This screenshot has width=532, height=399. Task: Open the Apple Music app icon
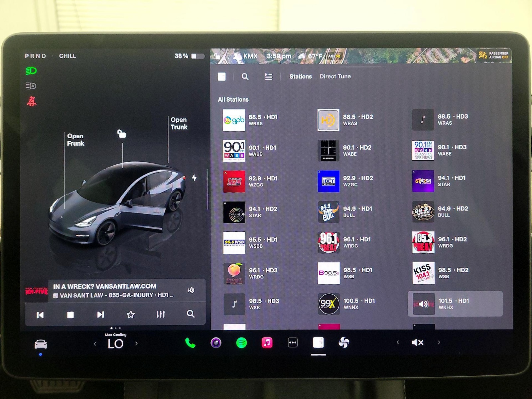[x=267, y=342]
